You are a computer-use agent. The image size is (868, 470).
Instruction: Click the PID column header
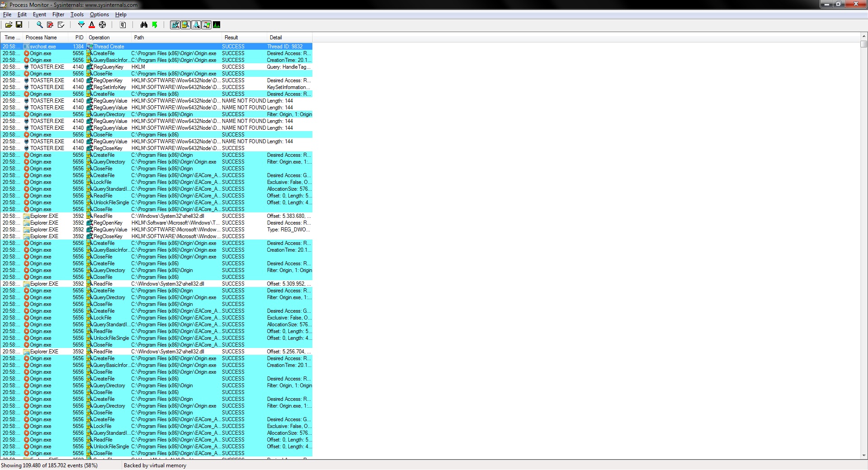pos(77,38)
